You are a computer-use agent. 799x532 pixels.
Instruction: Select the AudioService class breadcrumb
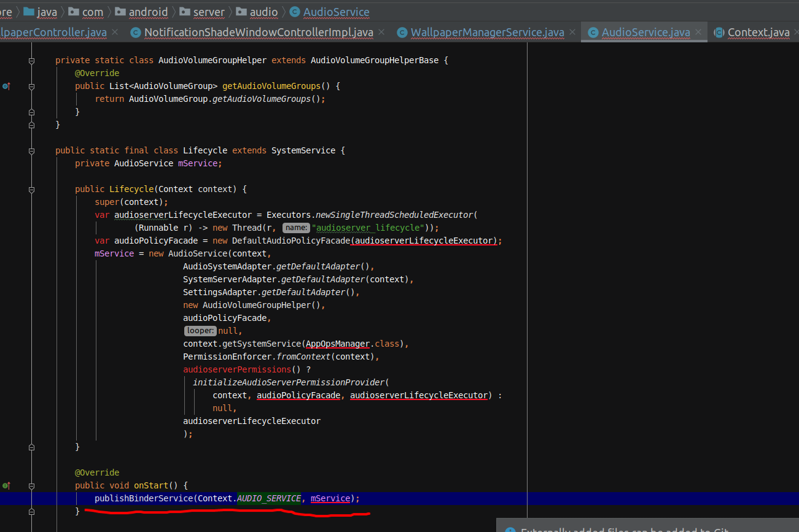336,12
